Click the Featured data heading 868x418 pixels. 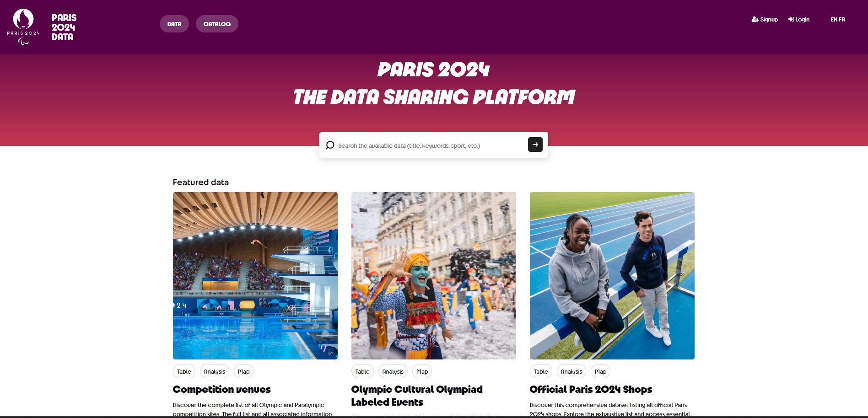click(x=201, y=182)
